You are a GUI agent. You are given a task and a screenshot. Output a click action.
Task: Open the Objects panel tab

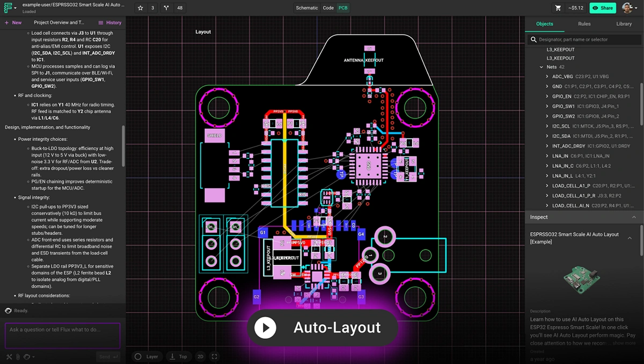(544, 24)
